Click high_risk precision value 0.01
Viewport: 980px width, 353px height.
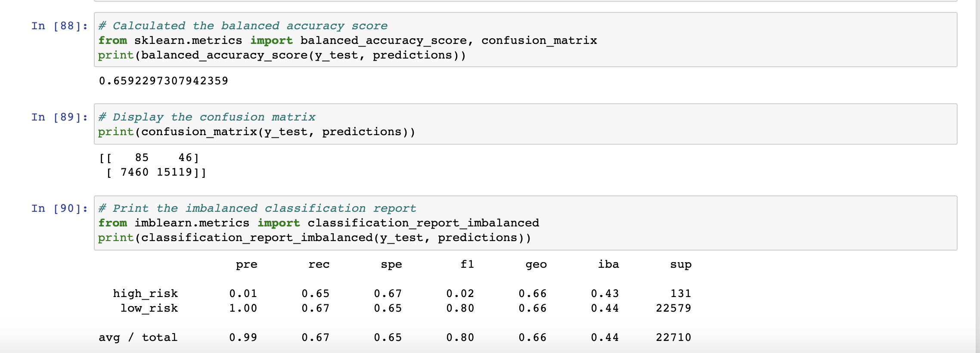point(243,294)
